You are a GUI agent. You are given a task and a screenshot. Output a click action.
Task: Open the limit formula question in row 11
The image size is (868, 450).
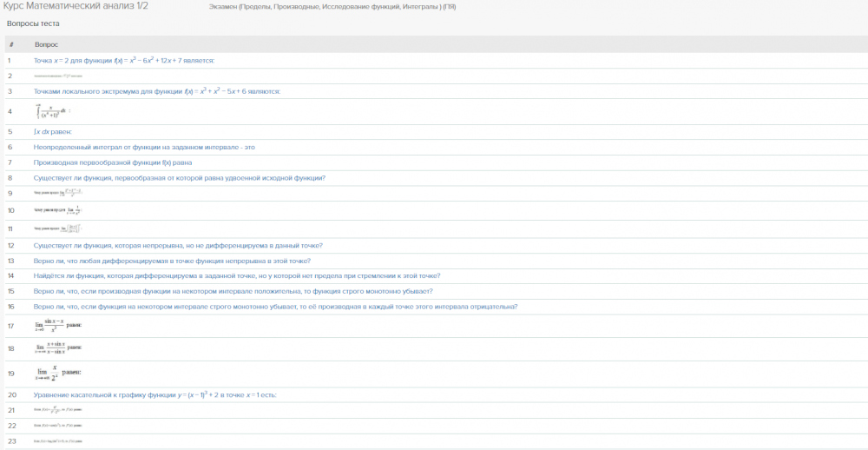click(x=58, y=228)
